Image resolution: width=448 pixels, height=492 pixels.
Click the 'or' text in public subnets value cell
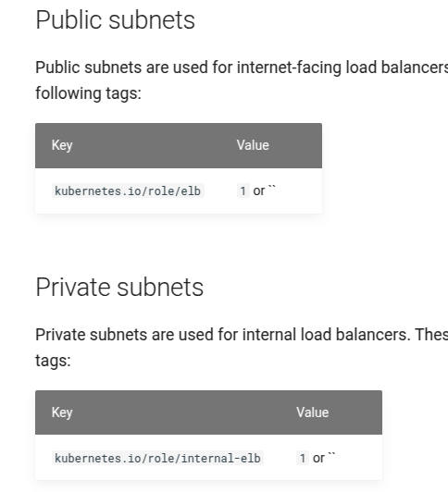[259, 191]
